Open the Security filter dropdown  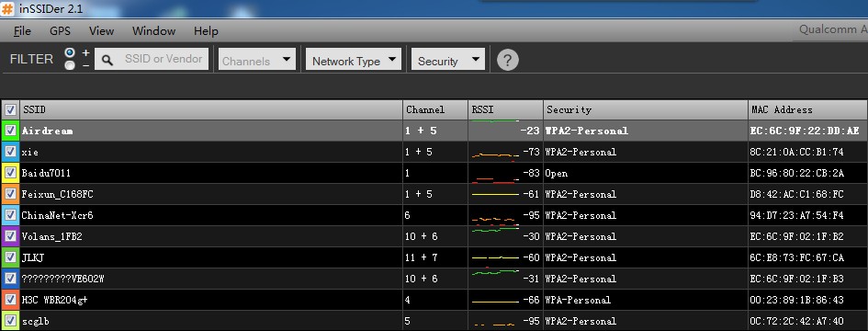point(448,60)
